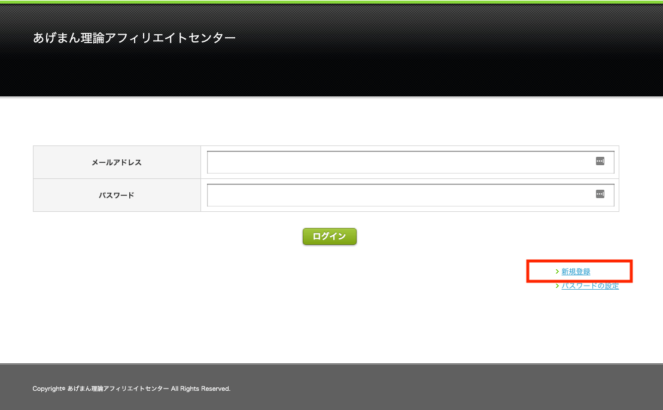The image size is (663, 410).
Task: Click the あげまん理論アフィリエイトセンター header title
Action: 134,39
